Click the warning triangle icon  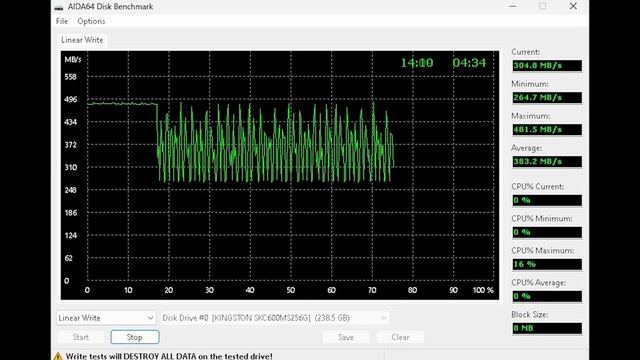point(58,356)
